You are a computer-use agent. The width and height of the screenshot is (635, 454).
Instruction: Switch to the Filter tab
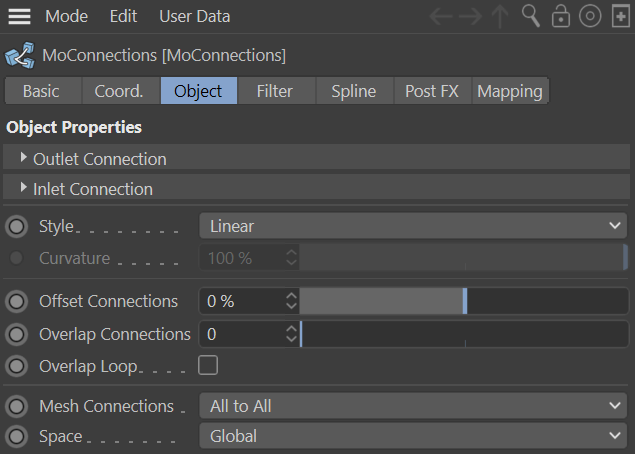coord(274,91)
